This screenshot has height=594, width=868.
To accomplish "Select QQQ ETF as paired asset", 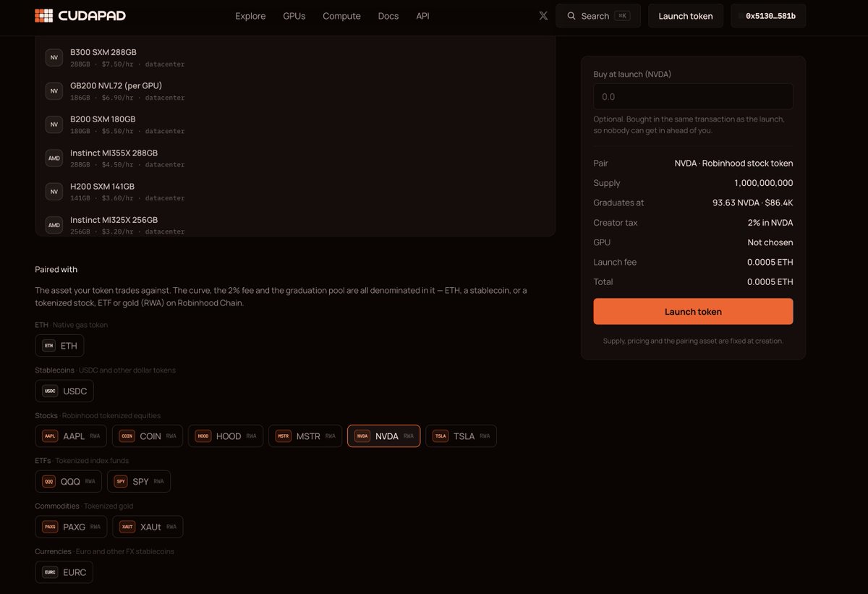I will click(x=69, y=482).
